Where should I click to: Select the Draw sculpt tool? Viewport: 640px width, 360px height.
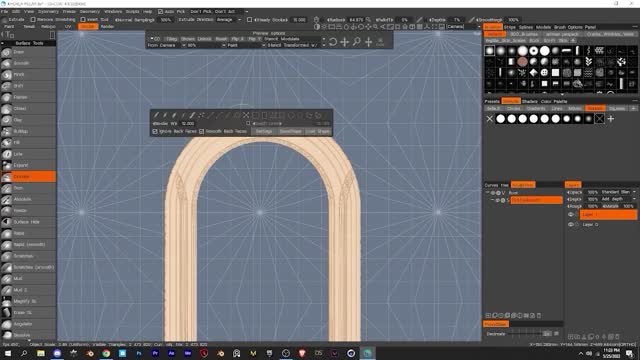tap(28, 52)
